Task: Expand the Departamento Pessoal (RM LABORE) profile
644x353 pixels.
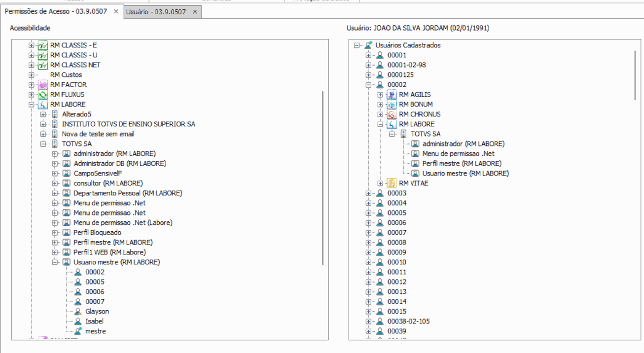Action: (x=55, y=193)
